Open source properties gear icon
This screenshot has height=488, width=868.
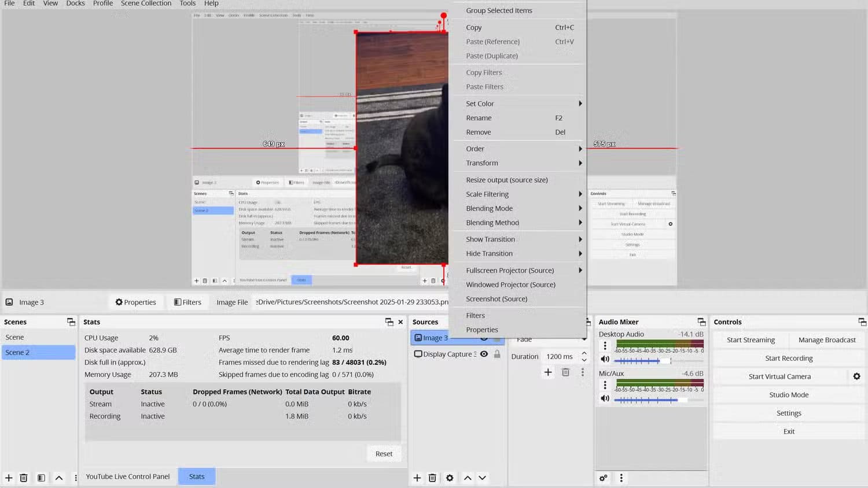450,478
